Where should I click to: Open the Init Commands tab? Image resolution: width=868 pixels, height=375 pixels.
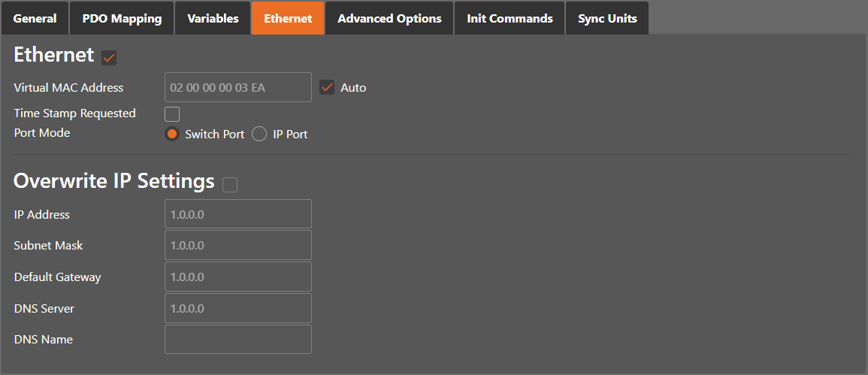coord(510,18)
